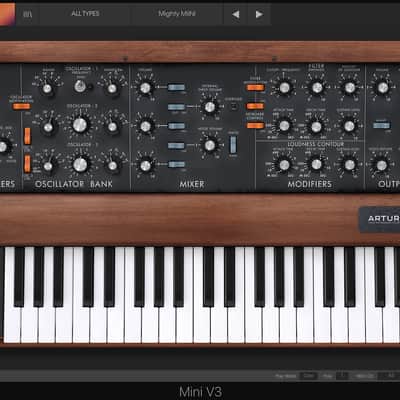Image resolution: width=400 pixels, height=400 pixels.
Task: Click the Filter Emphasis knob
Action: pyautogui.click(x=317, y=88)
